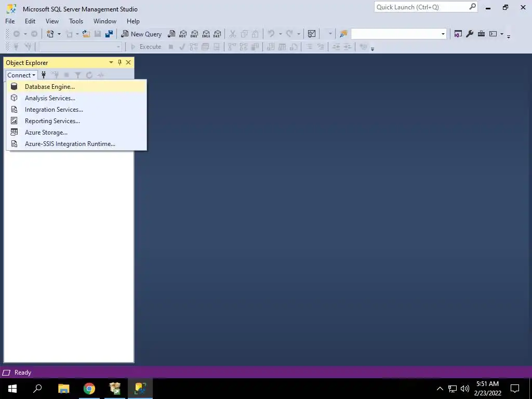Click Analysis Services XMLA Query icon

click(x=206, y=34)
